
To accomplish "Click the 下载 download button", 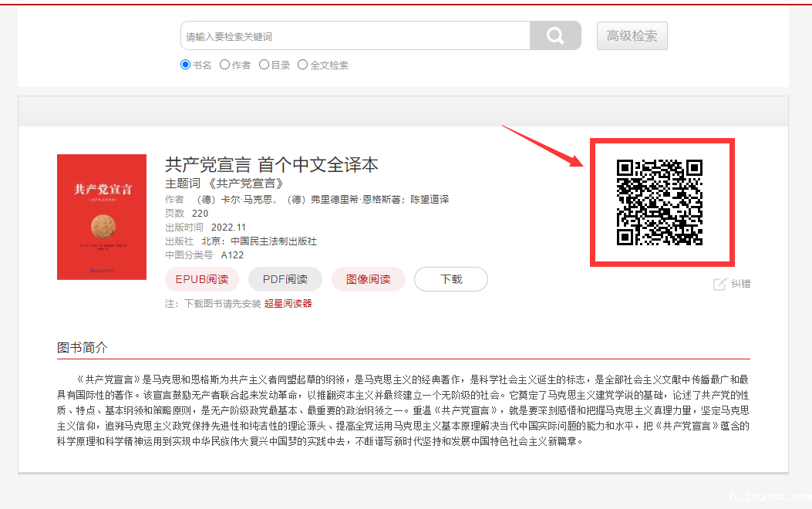I will pos(451,279).
